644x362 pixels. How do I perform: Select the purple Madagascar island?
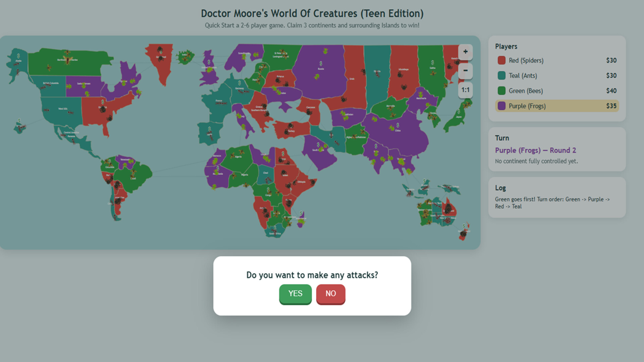[301, 220]
